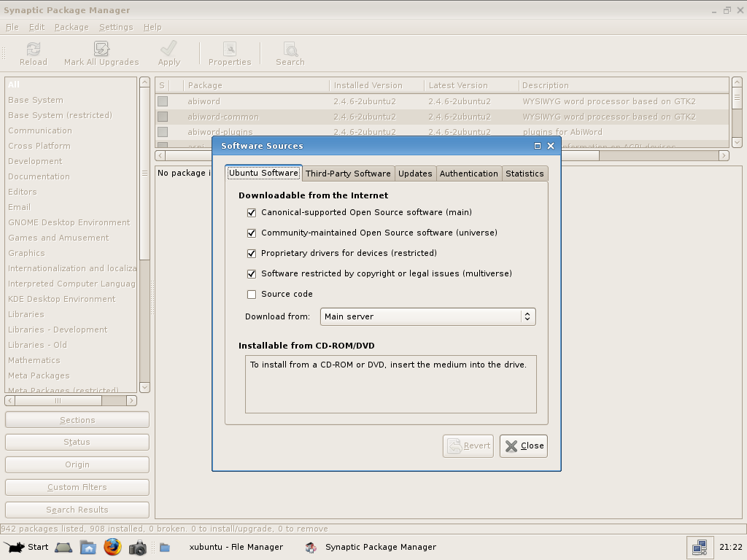Click the Latest Version column header
The height and width of the screenshot is (560, 747).
471,86
